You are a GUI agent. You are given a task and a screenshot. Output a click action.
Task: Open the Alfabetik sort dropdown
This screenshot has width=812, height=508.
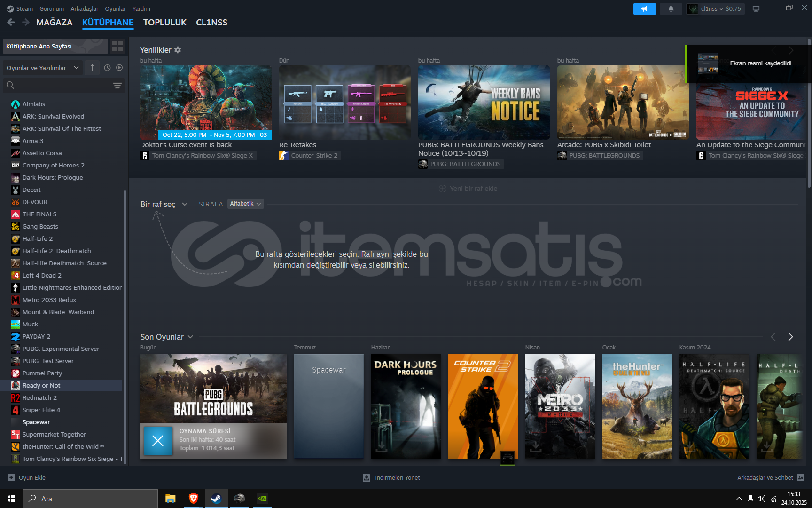pos(245,204)
